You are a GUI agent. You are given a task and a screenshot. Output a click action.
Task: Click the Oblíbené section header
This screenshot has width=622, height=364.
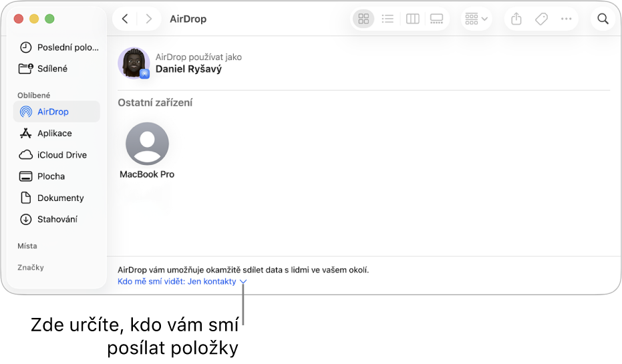(x=33, y=95)
